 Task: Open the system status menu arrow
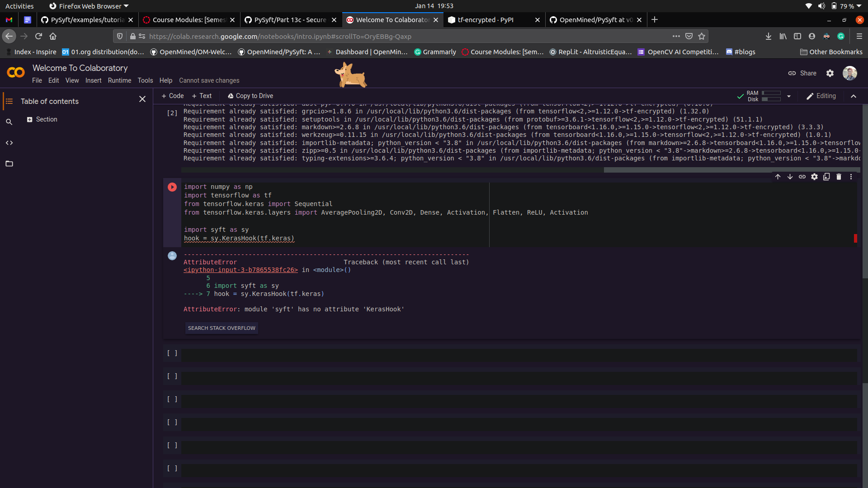coord(859,6)
